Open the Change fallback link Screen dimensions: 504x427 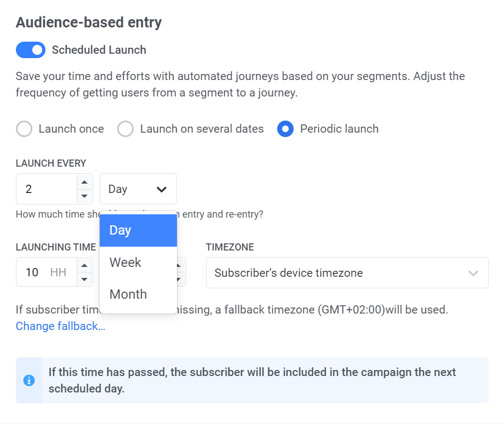pos(60,326)
